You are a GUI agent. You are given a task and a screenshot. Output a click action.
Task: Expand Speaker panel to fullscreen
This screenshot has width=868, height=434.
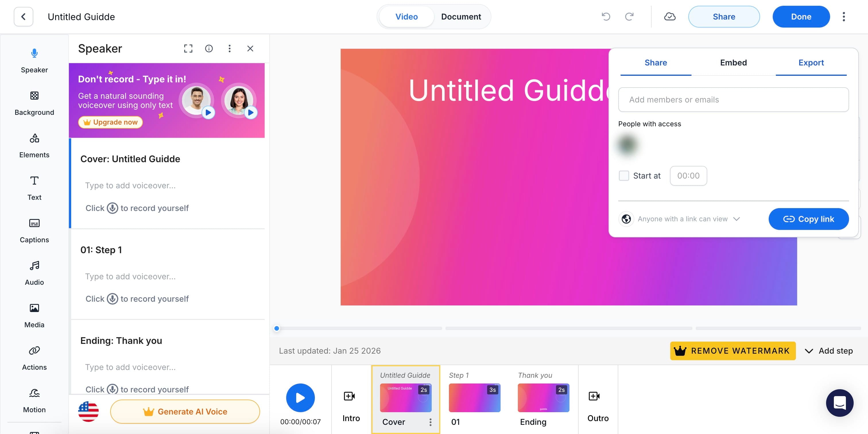(x=188, y=49)
